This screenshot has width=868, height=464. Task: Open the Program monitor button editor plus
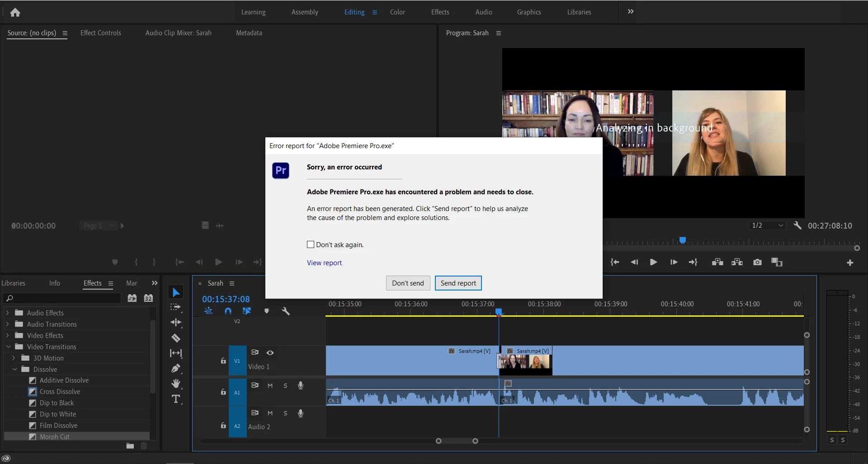point(850,262)
